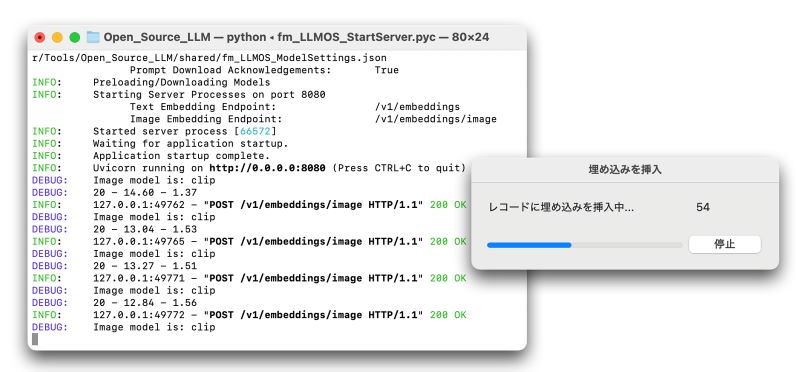Click the record count 54
This screenshot has width=800, height=372.
(x=703, y=208)
